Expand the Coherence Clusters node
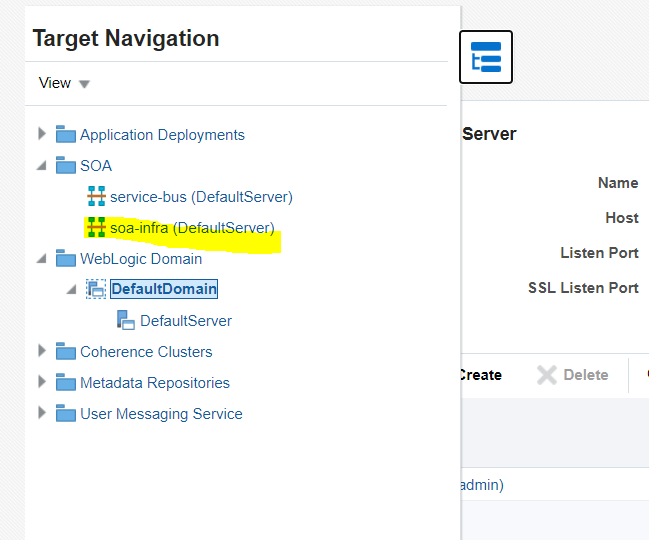649x540 pixels. (x=42, y=351)
